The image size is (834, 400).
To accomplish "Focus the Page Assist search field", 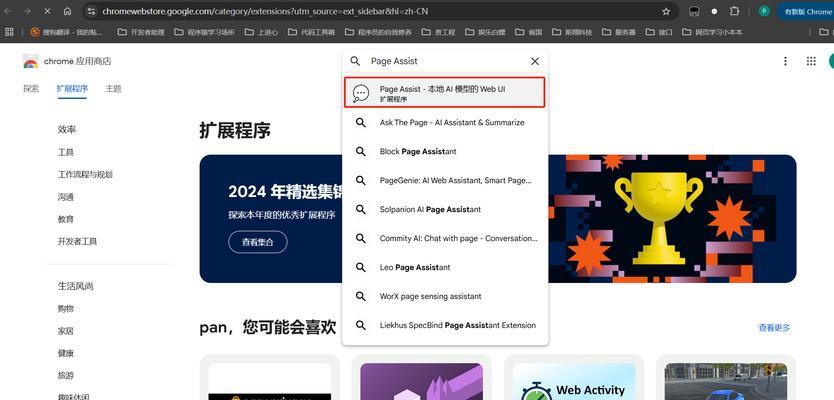I will (x=447, y=61).
